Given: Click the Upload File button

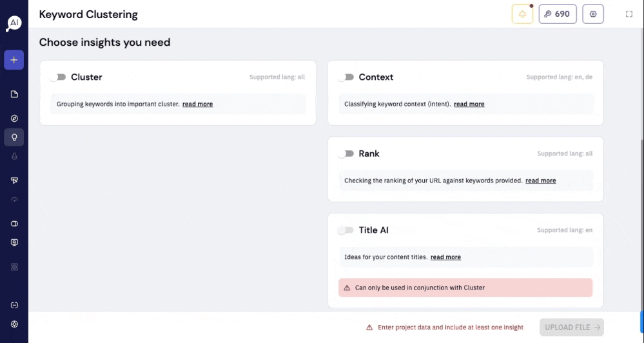Looking at the screenshot, I should 572,328.
